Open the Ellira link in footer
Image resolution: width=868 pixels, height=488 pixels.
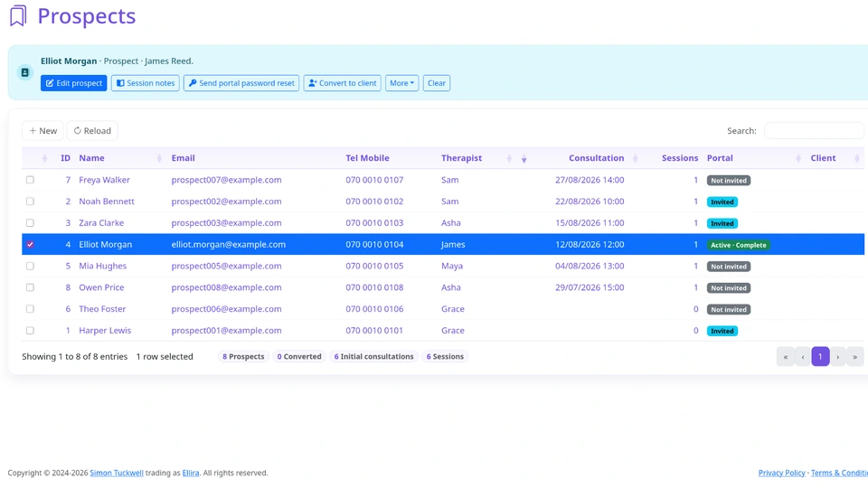[x=191, y=473]
